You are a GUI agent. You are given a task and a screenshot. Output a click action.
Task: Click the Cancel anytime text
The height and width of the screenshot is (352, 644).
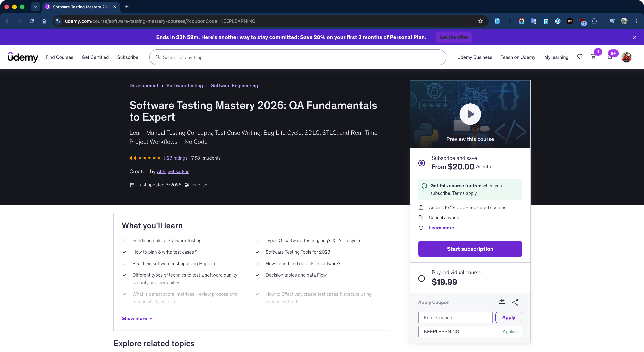pyautogui.click(x=444, y=217)
